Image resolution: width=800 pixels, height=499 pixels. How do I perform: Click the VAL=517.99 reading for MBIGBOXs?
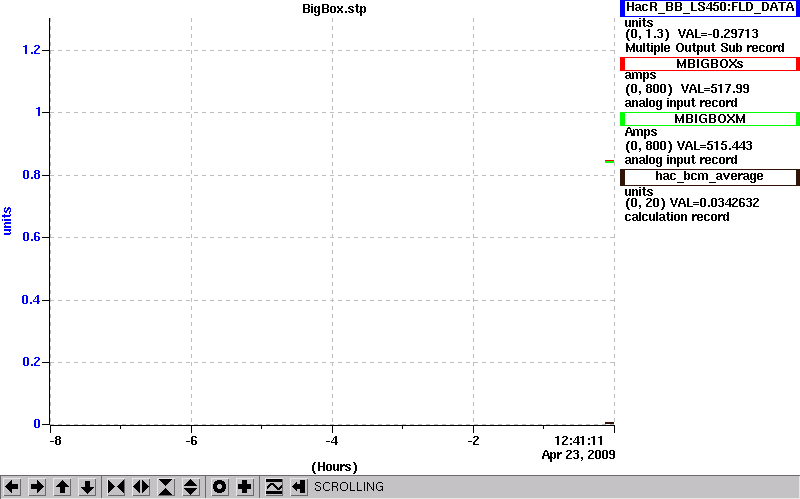[715, 89]
